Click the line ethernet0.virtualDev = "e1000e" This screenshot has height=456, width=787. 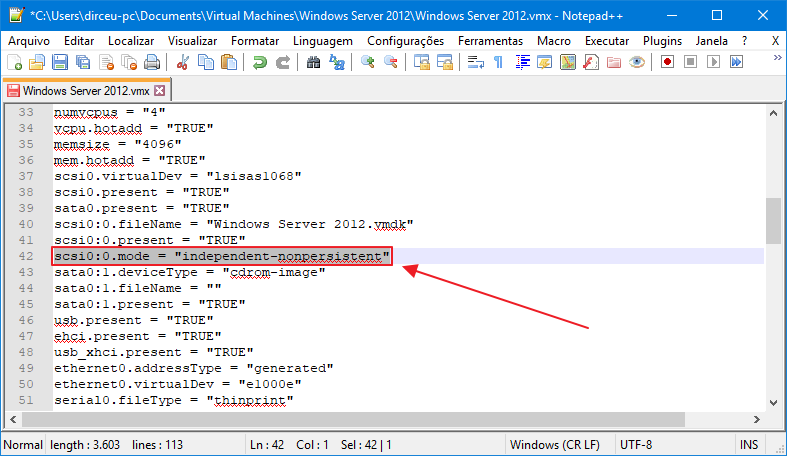pos(178,384)
